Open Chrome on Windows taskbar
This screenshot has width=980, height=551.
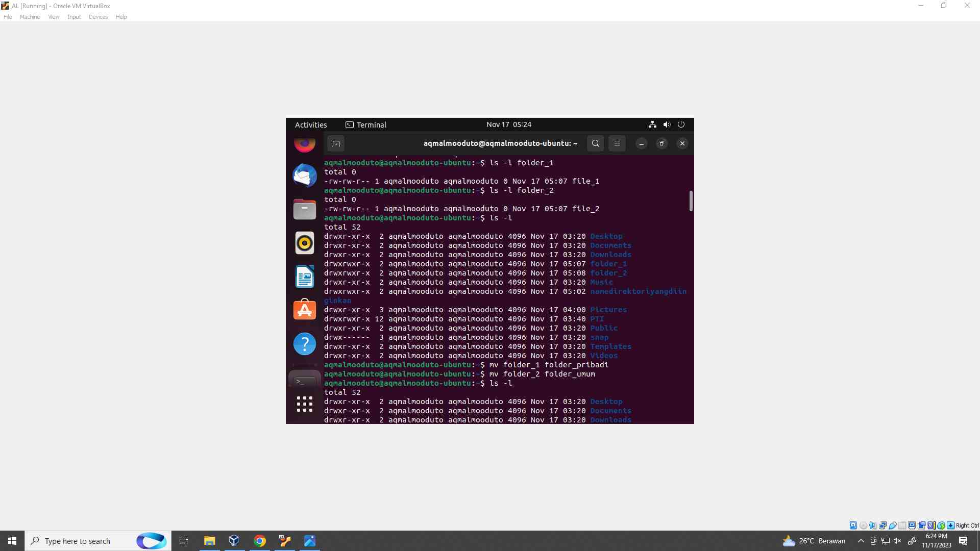click(x=260, y=541)
